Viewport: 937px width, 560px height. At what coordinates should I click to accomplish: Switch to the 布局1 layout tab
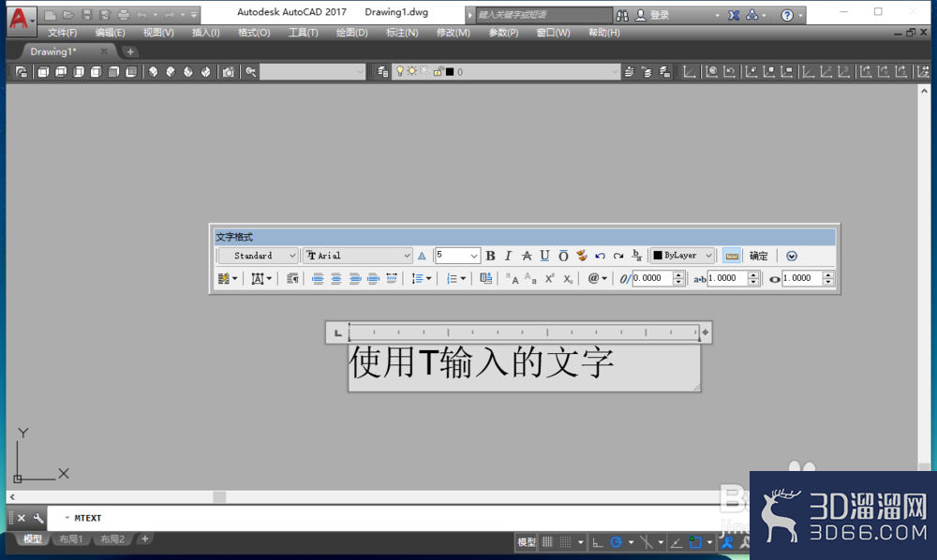point(71,539)
